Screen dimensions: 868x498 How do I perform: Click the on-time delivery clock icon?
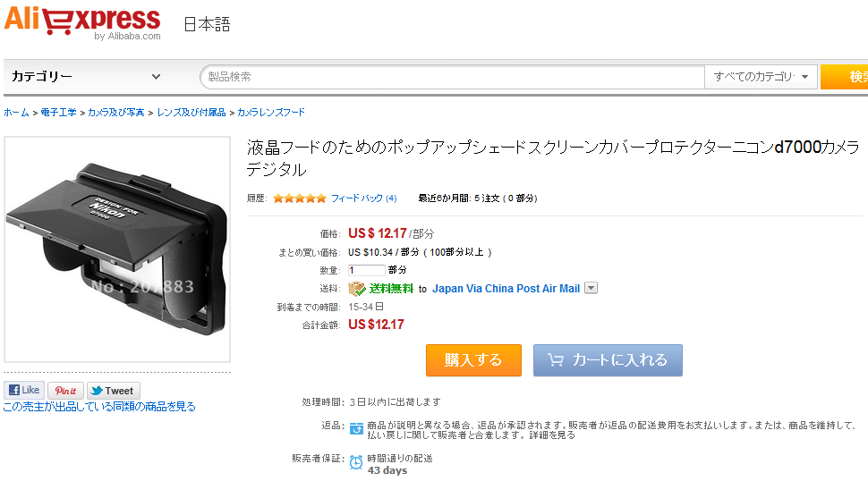(x=356, y=462)
